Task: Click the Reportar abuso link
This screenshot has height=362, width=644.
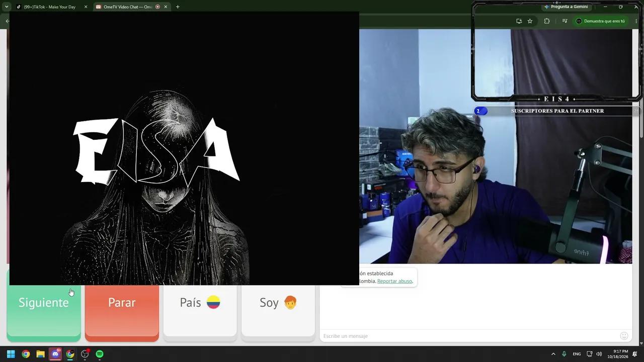Action: [394, 281]
